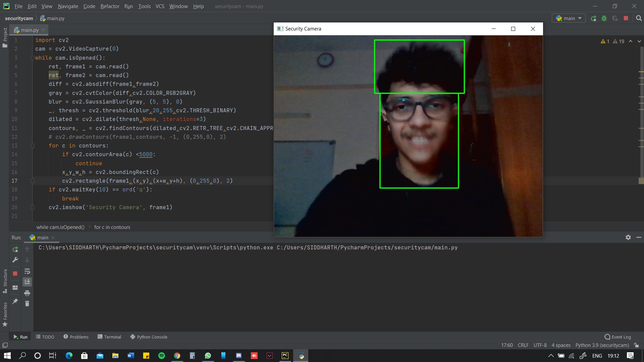Screen dimensions: 644x362
Task: Switch to the Terminal tool tab
Action: tap(109, 337)
